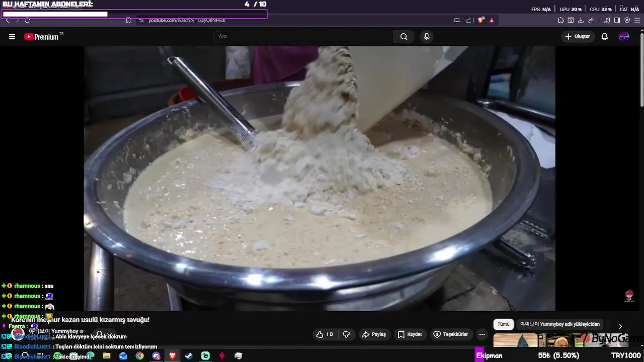
Task: Click the video title Kore'nin meşhur kazan
Action: pos(80,320)
